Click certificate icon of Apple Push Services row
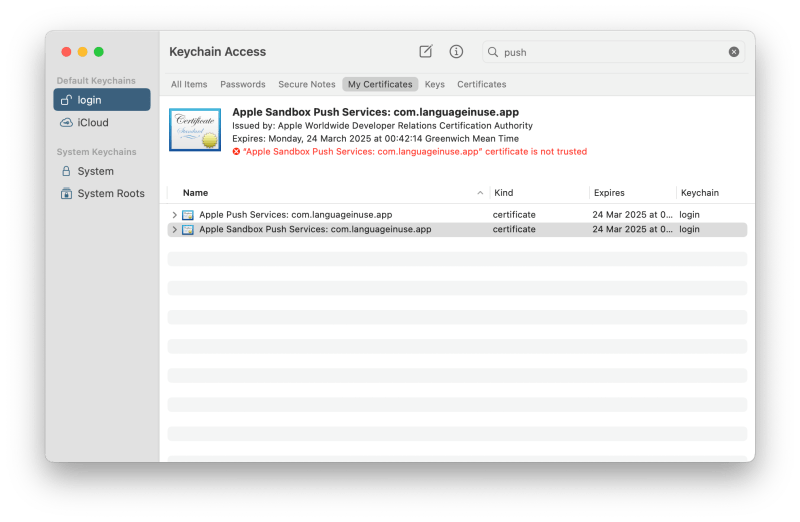This screenshot has height=522, width=800. tap(188, 215)
